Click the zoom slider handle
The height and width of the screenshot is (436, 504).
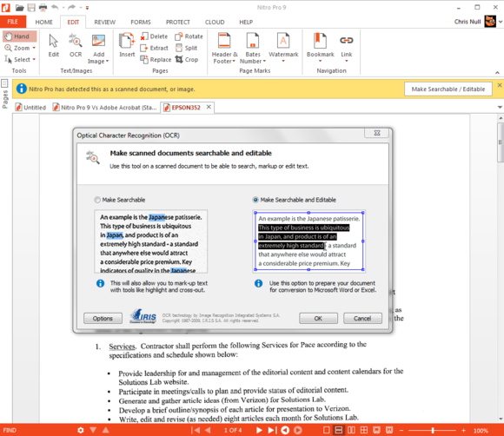click(x=433, y=430)
